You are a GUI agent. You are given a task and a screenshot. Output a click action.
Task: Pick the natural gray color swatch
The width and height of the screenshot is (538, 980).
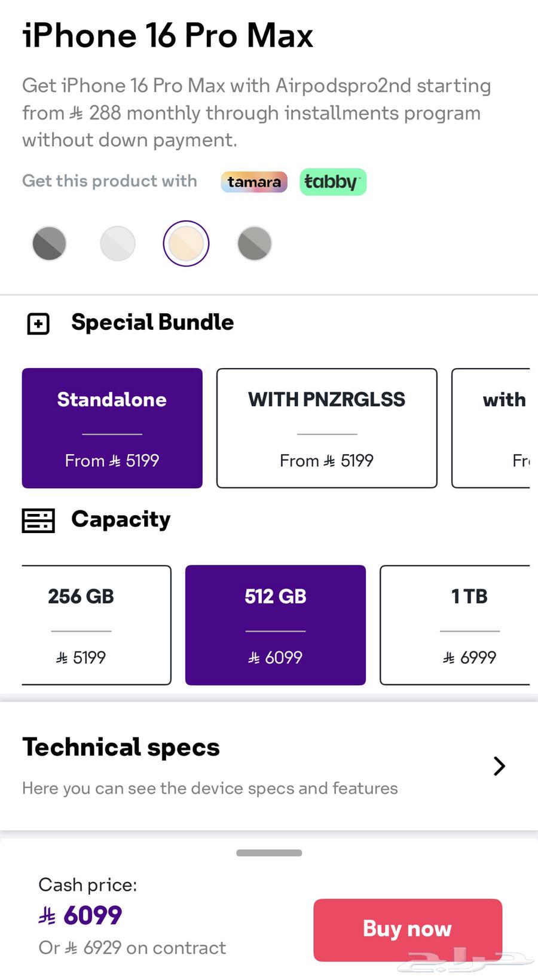[255, 244]
